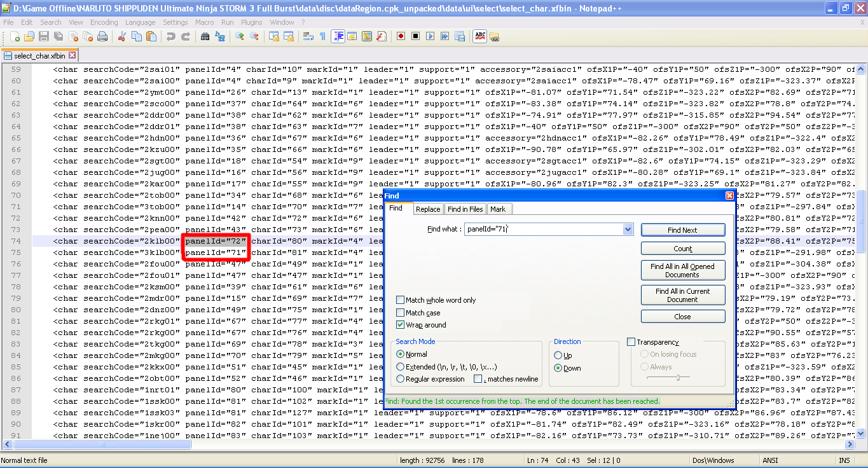
Task: Toggle Show All Characters pilcrow icon
Action: 322,36
